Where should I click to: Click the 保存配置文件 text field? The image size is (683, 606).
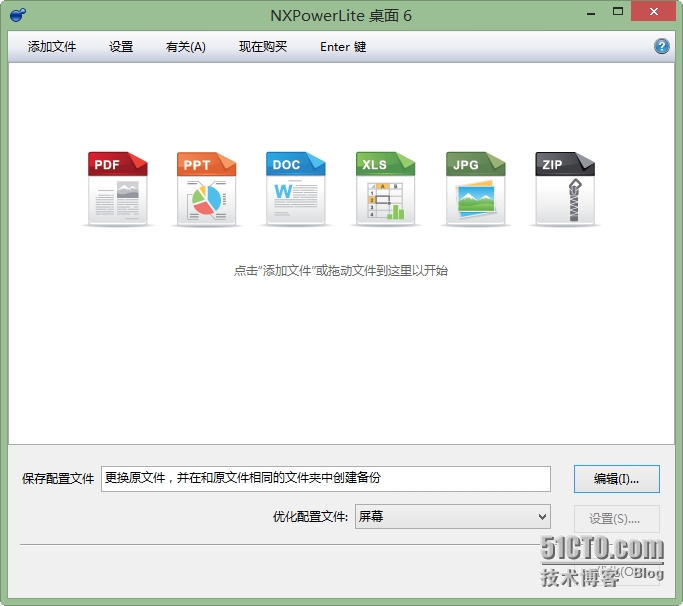point(326,479)
